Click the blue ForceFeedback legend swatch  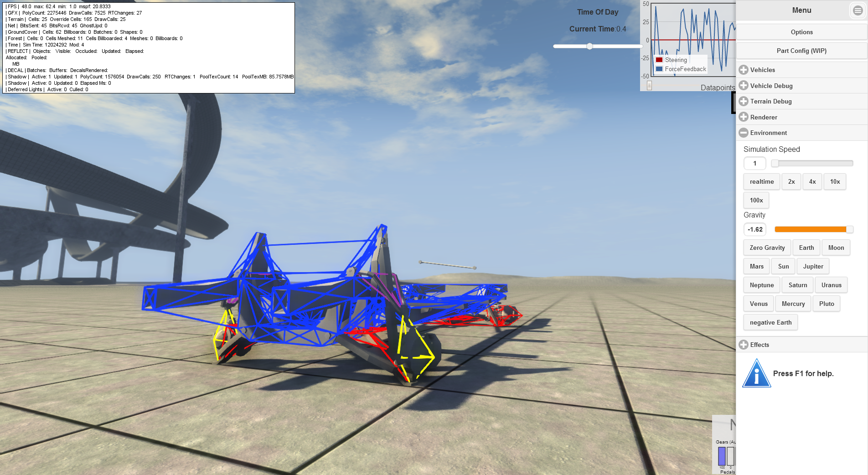click(x=659, y=69)
